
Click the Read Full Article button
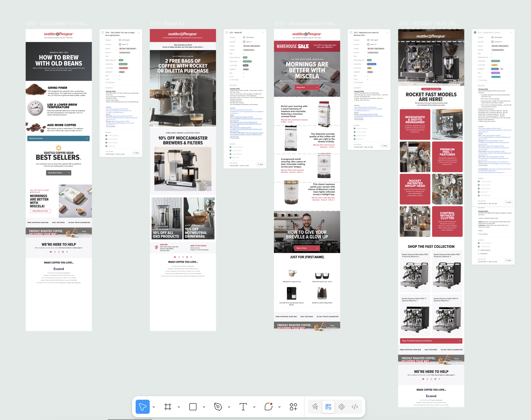tap(58, 139)
